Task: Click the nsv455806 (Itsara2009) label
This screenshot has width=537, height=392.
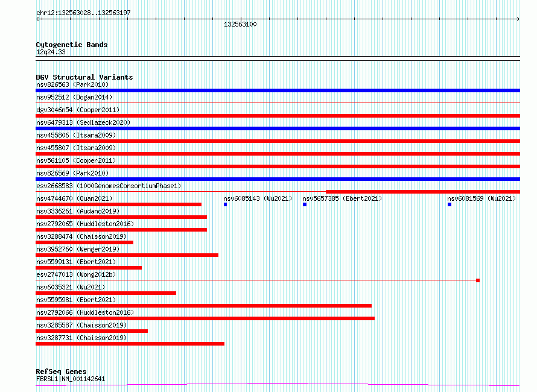Action: 76,135
